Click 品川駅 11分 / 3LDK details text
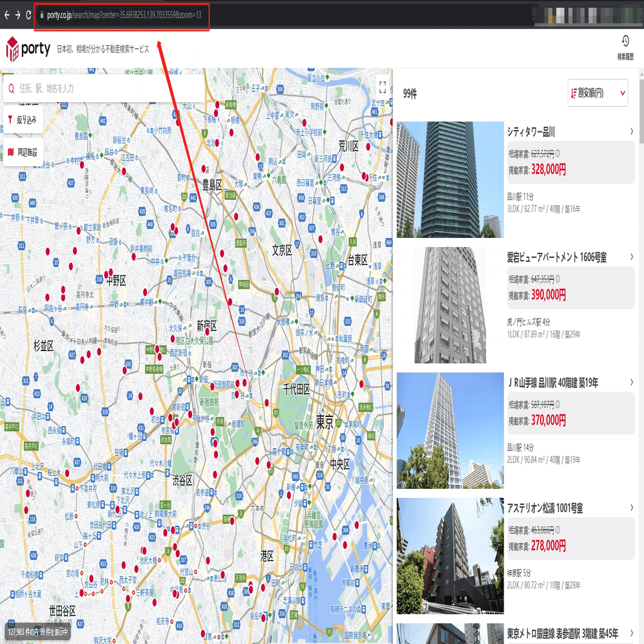 pos(543,203)
